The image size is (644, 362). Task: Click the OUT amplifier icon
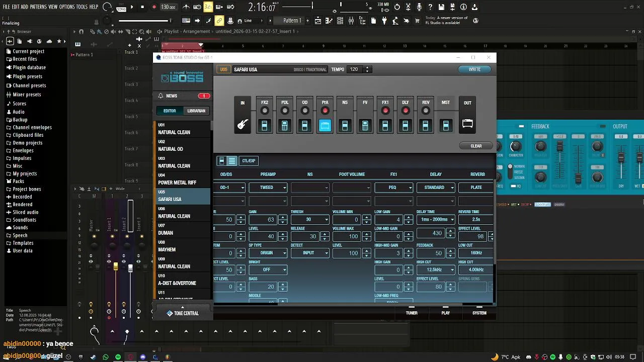(x=467, y=124)
